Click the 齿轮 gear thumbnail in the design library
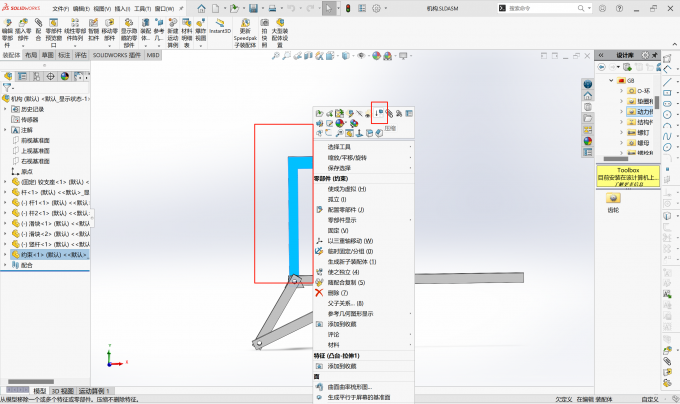The width and height of the screenshot is (680, 404). click(x=613, y=198)
